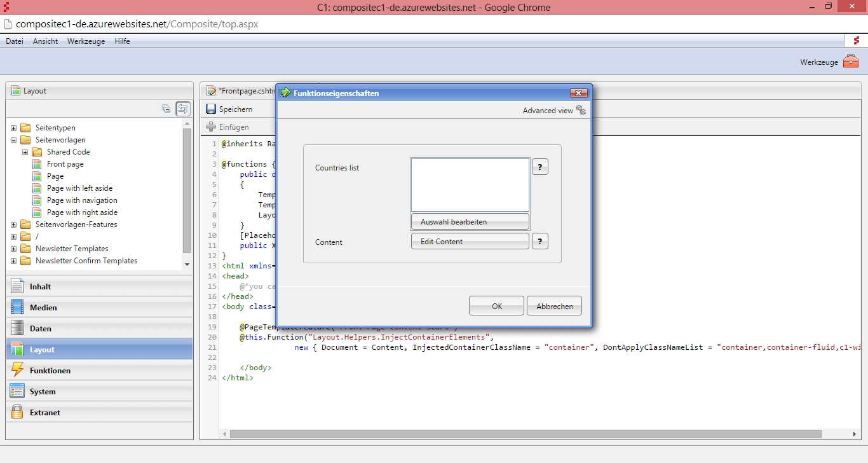Open help for Content field

coord(539,241)
